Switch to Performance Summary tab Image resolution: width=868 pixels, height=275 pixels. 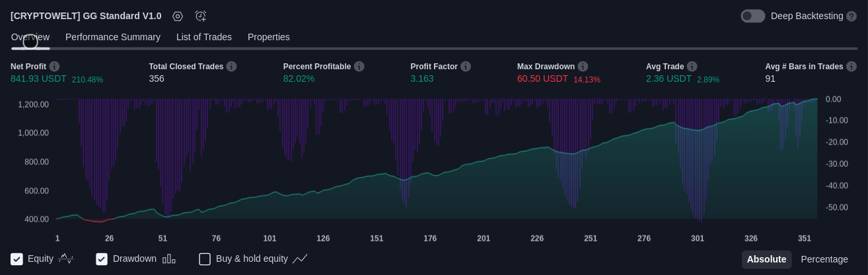pyautogui.click(x=113, y=37)
